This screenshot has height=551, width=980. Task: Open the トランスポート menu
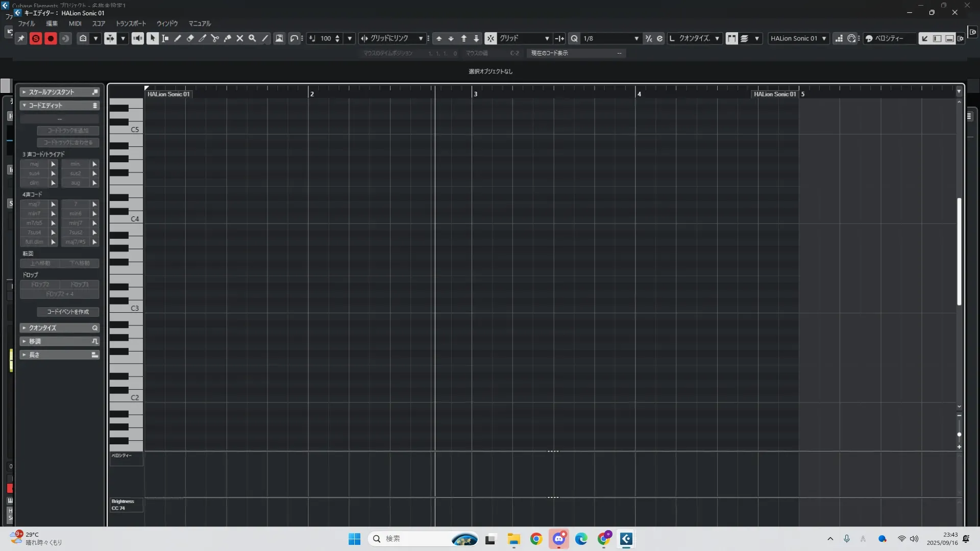(x=131, y=23)
